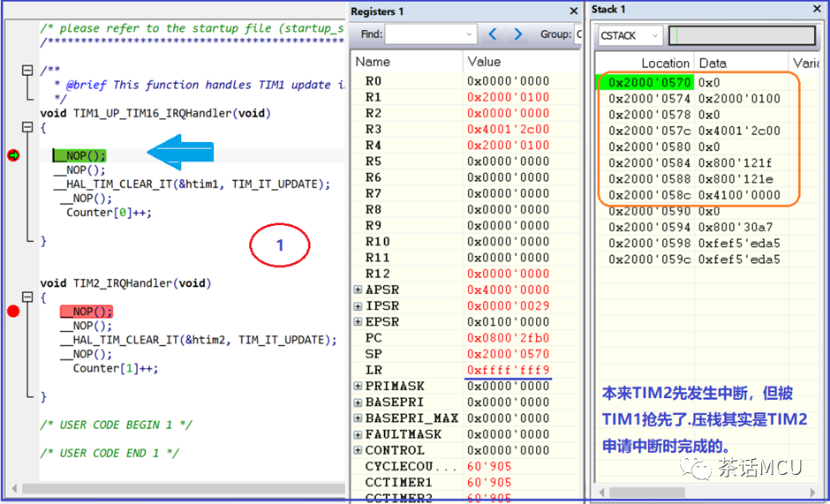Click the Data column header in Stack

[741, 64]
